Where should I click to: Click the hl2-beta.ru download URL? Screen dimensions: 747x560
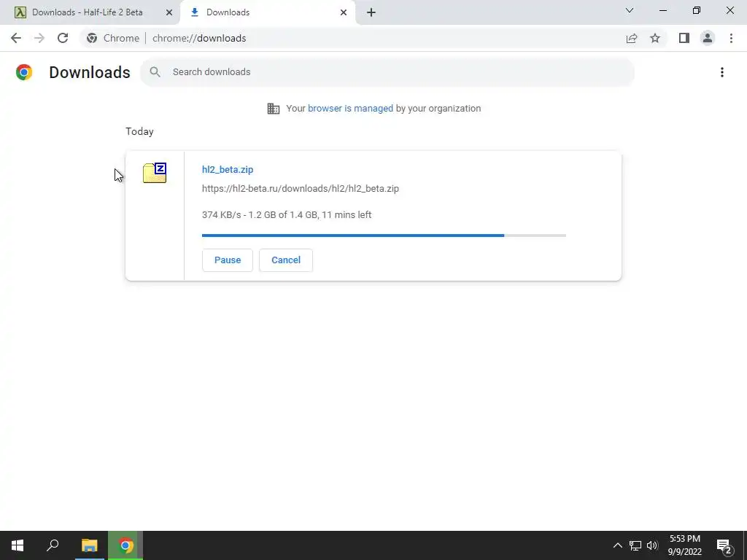[x=300, y=189]
